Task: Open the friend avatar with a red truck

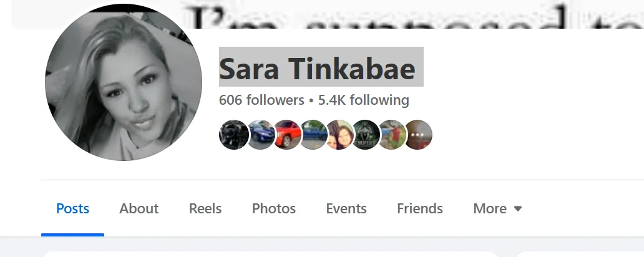Action: click(x=287, y=135)
